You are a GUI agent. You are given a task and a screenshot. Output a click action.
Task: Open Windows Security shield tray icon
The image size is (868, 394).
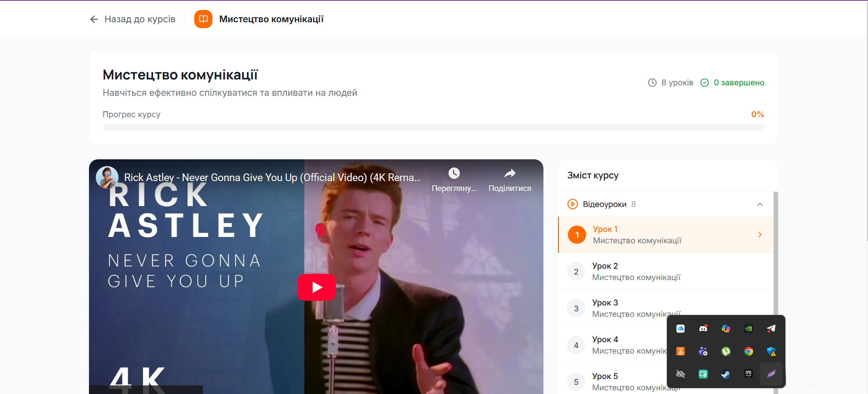pos(771,351)
